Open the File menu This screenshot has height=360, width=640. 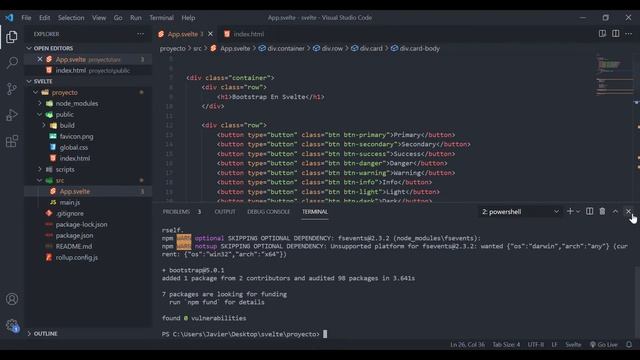pyautogui.click(x=26, y=18)
